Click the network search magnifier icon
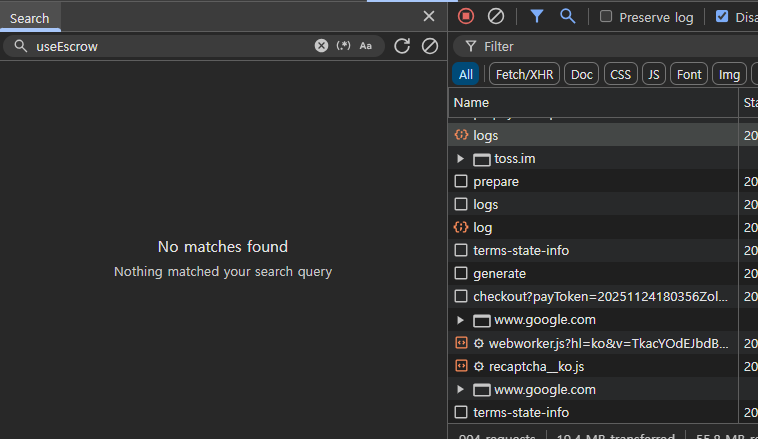 (x=567, y=16)
